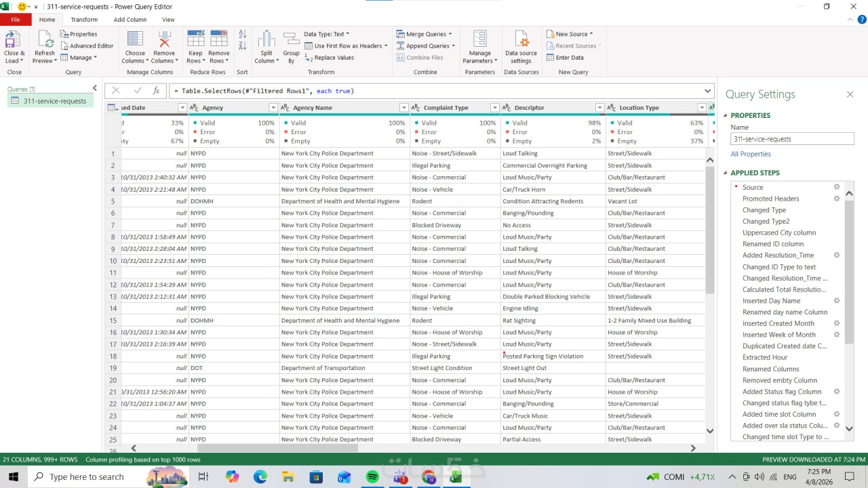
Task: Open the File tab
Action: click(16, 20)
